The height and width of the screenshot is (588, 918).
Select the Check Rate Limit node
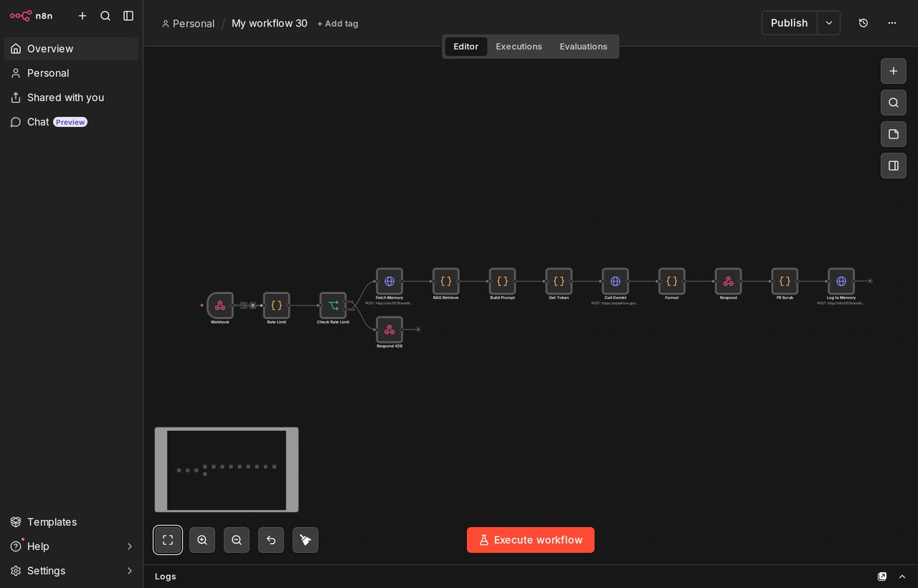coord(333,305)
